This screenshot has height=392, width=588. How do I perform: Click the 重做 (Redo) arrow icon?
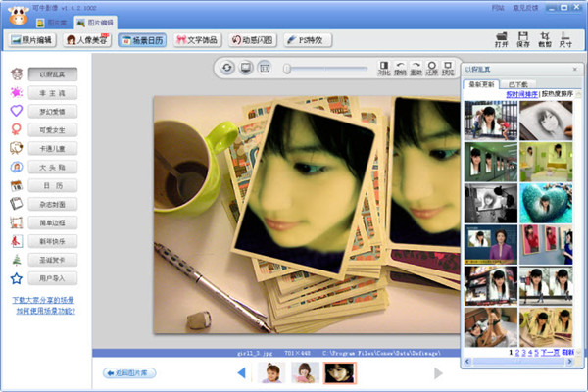point(416,68)
